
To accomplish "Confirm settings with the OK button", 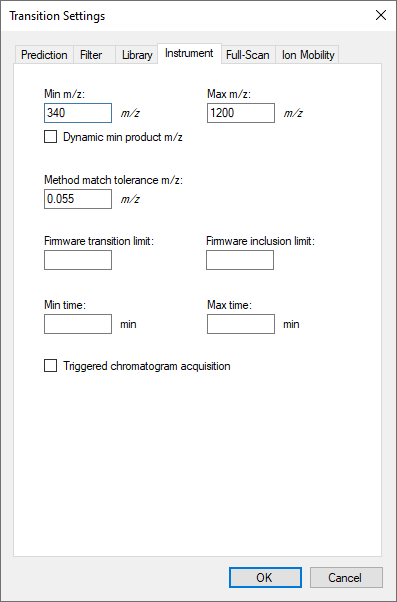I will click(265, 577).
